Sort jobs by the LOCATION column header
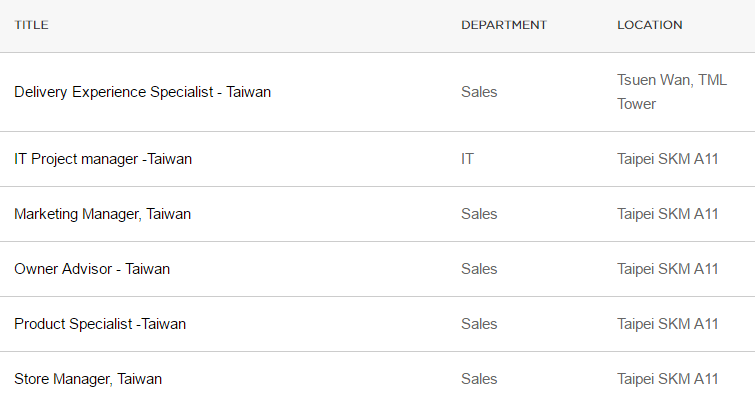The width and height of the screenshot is (755, 399). (x=650, y=25)
